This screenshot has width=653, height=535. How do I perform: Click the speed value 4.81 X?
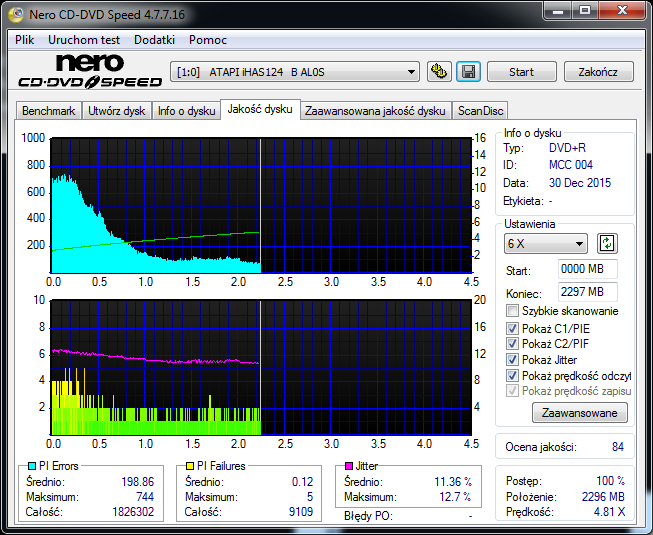click(x=609, y=512)
